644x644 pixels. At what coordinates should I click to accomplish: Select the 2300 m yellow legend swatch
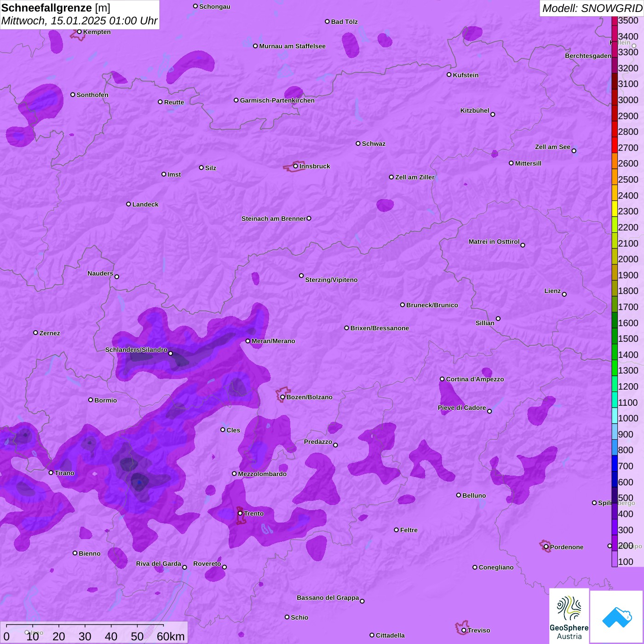[615, 208]
